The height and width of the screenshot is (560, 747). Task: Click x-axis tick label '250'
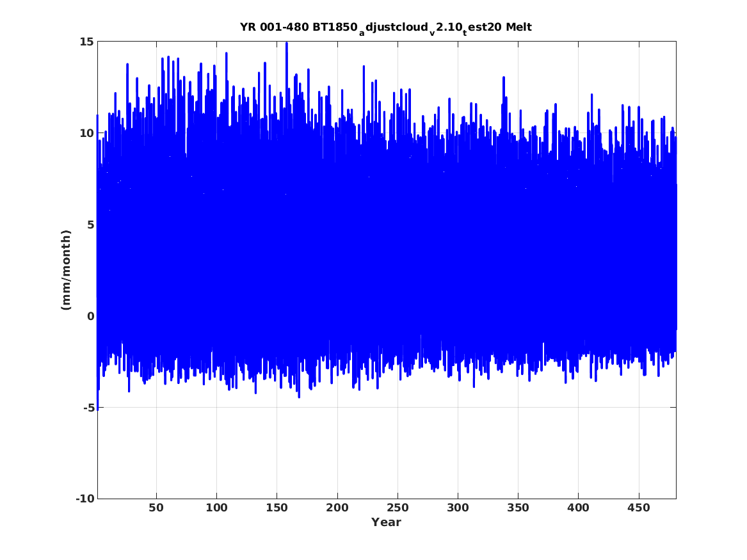[x=398, y=508]
